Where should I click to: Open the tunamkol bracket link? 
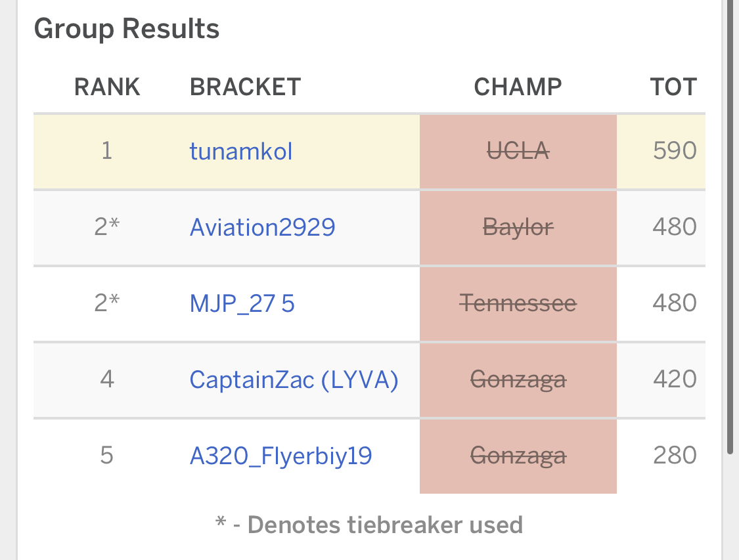pos(240,152)
